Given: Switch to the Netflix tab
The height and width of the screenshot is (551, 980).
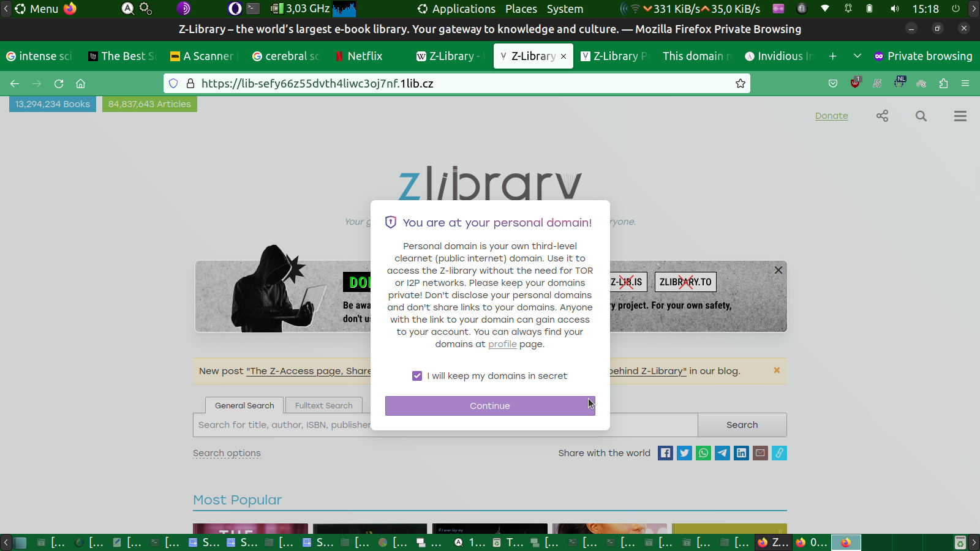Looking at the screenshot, I should click(x=369, y=56).
